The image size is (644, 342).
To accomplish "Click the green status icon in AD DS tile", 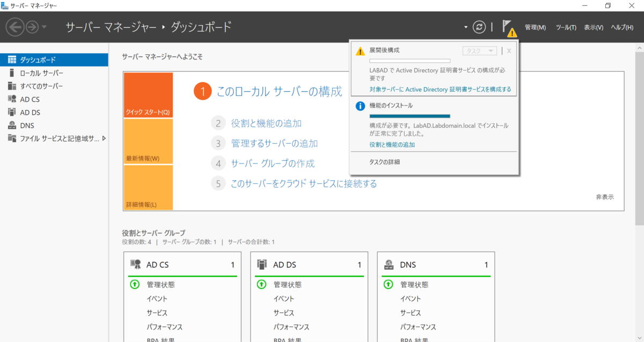I will click(261, 285).
